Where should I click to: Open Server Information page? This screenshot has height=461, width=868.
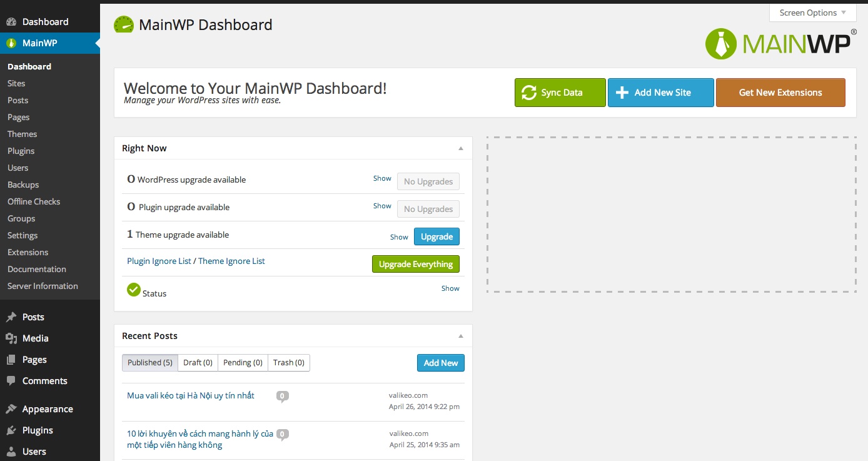point(43,286)
